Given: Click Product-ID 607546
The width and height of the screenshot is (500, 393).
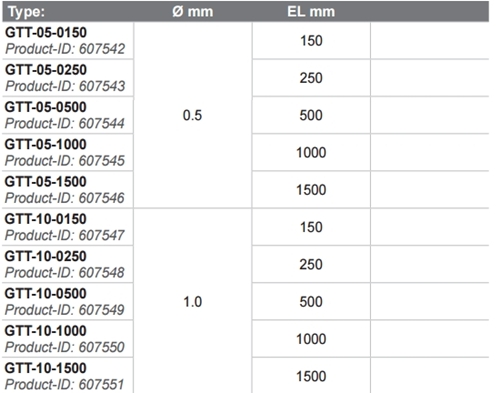Looking at the screenshot, I should tap(65, 198).
